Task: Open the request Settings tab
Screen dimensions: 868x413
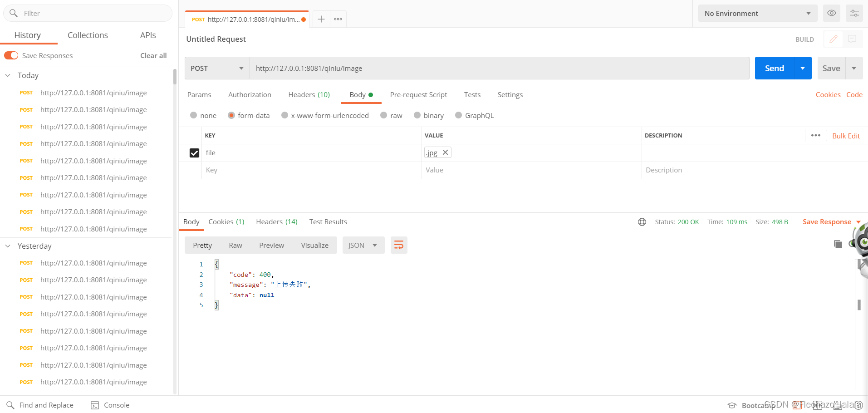Action: 510,94
